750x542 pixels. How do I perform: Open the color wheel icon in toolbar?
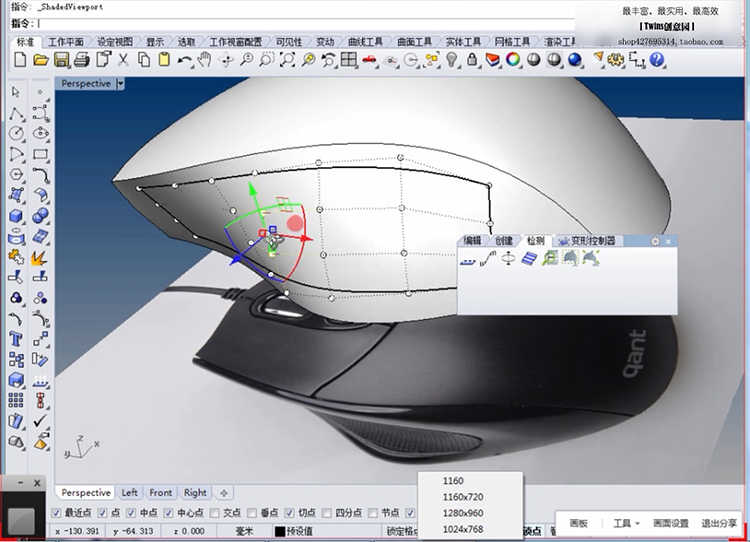point(513,60)
